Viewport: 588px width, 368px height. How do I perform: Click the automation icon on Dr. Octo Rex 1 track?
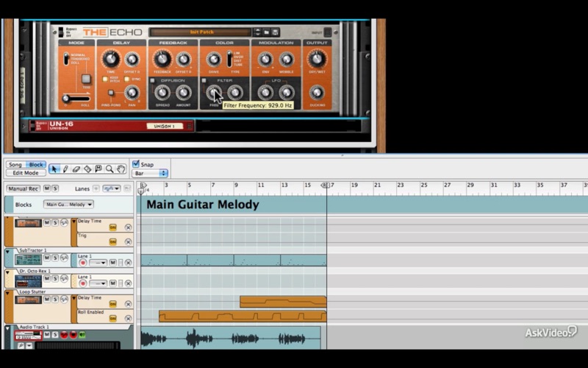64,279
